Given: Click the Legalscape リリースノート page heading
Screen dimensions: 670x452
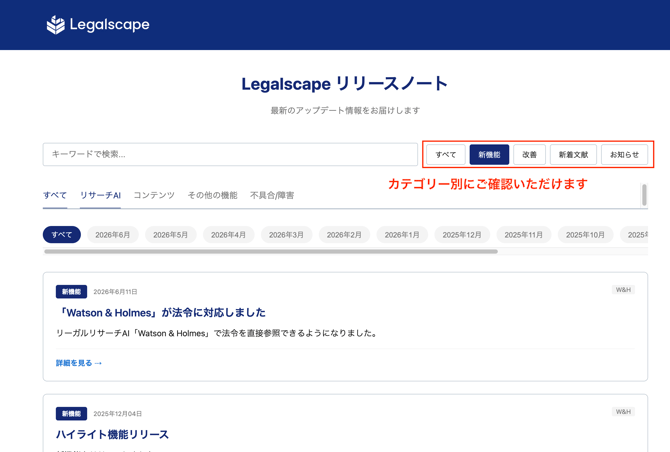Looking at the screenshot, I should pos(344,84).
